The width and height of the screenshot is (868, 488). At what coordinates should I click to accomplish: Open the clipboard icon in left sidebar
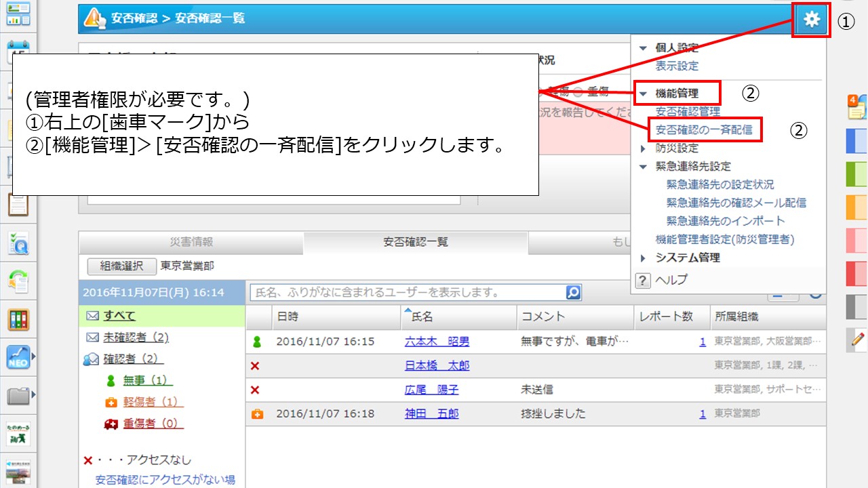point(18,203)
